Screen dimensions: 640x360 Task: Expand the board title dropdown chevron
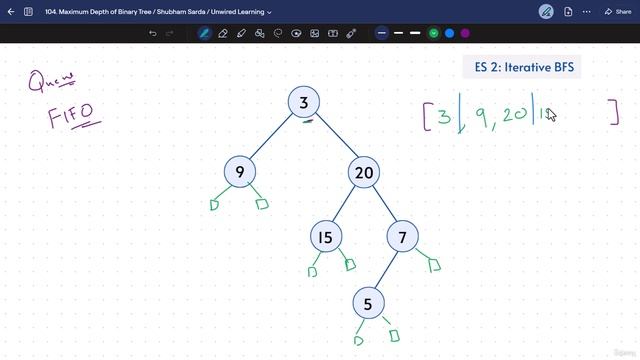pyautogui.click(x=269, y=12)
